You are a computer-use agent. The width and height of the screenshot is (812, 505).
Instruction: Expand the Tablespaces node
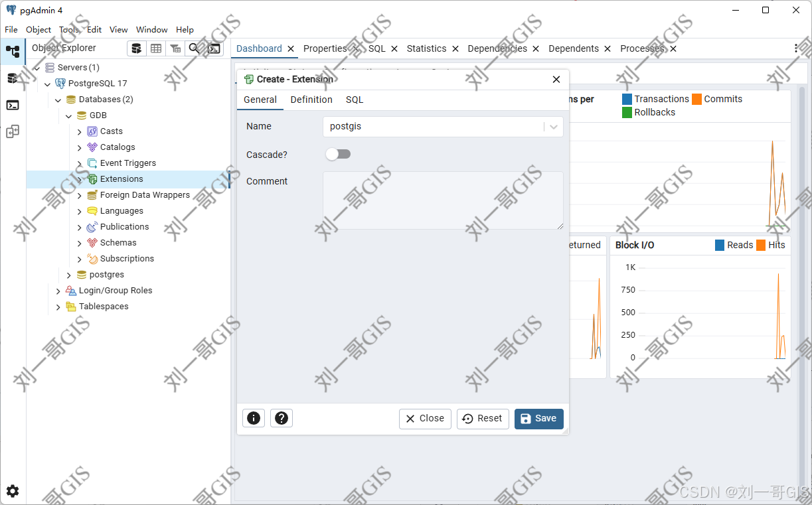pyautogui.click(x=58, y=307)
